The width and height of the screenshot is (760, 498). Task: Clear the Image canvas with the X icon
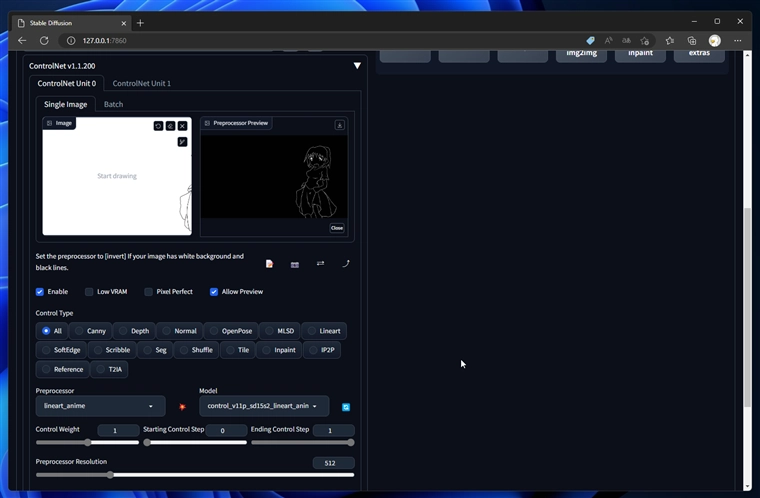tap(182, 126)
